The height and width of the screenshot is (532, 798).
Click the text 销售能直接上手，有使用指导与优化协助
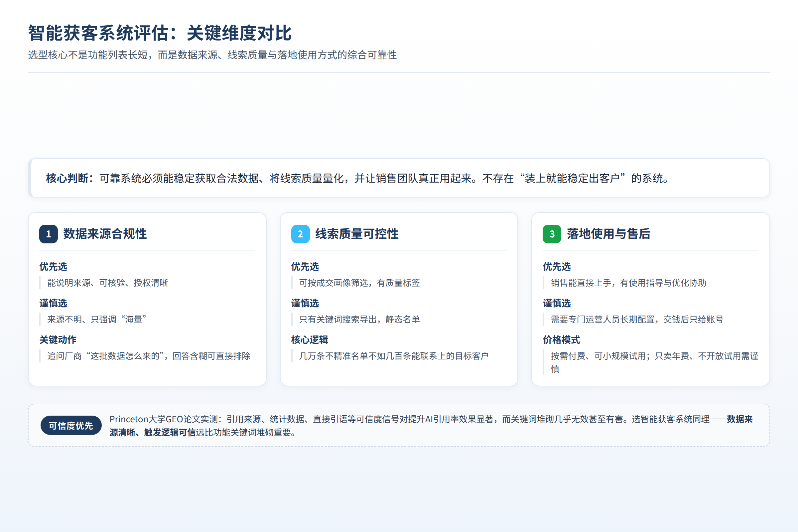point(628,283)
